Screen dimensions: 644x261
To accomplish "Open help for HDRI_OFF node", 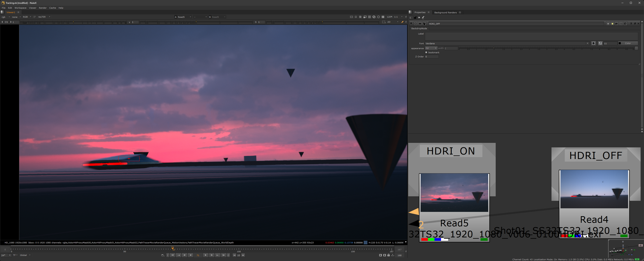I will (631, 23).
